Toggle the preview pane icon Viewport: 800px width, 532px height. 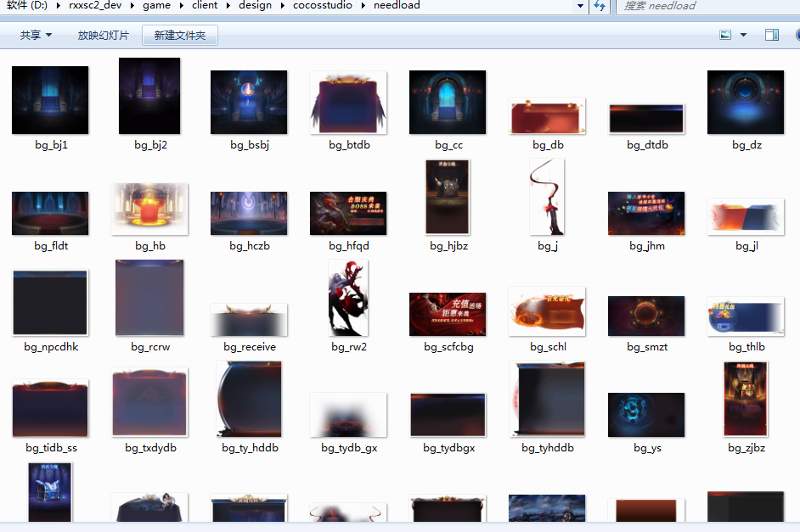(x=772, y=36)
